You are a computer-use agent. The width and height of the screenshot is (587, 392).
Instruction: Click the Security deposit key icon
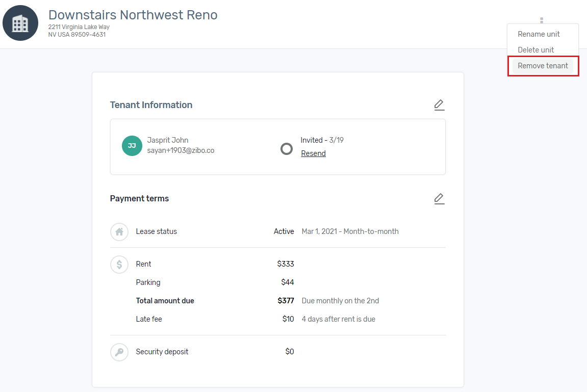(x=119, y=352)
